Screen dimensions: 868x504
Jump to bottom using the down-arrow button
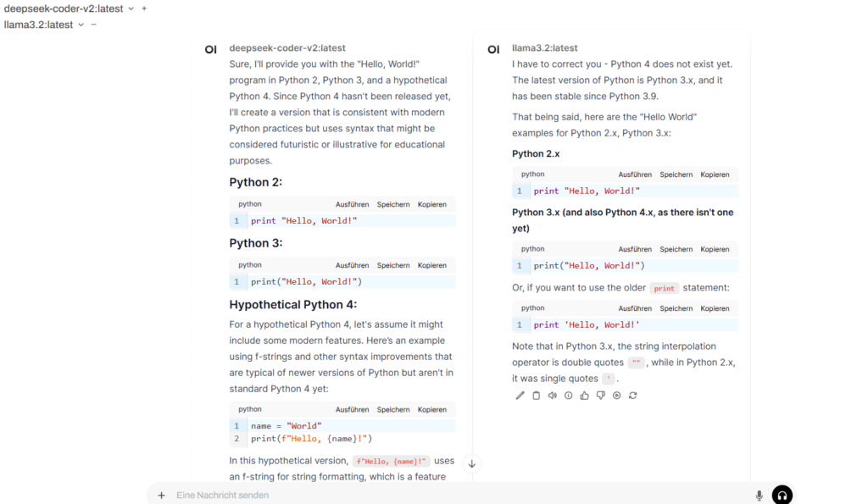[471, 464]
